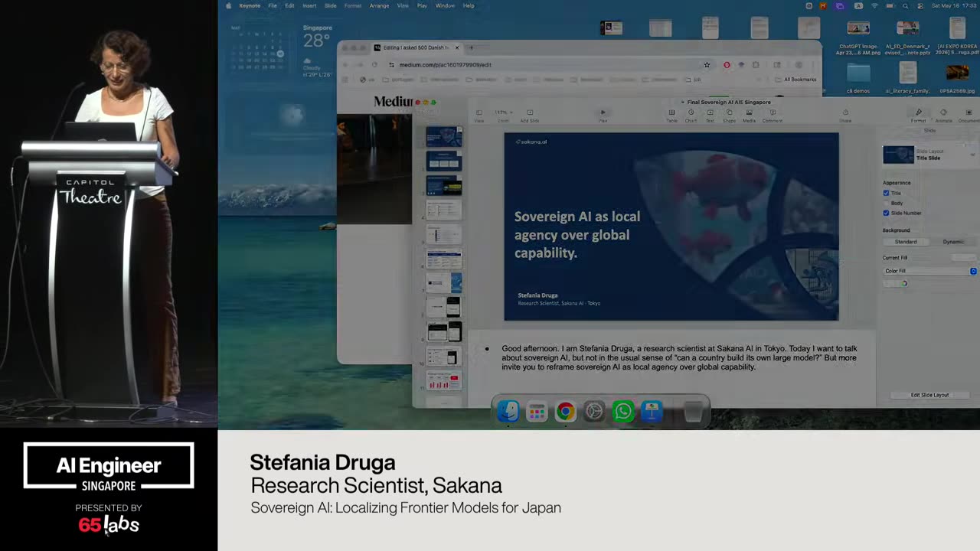Click the Singapore weather widget
The image size is (980, 551).
point(316,50)
